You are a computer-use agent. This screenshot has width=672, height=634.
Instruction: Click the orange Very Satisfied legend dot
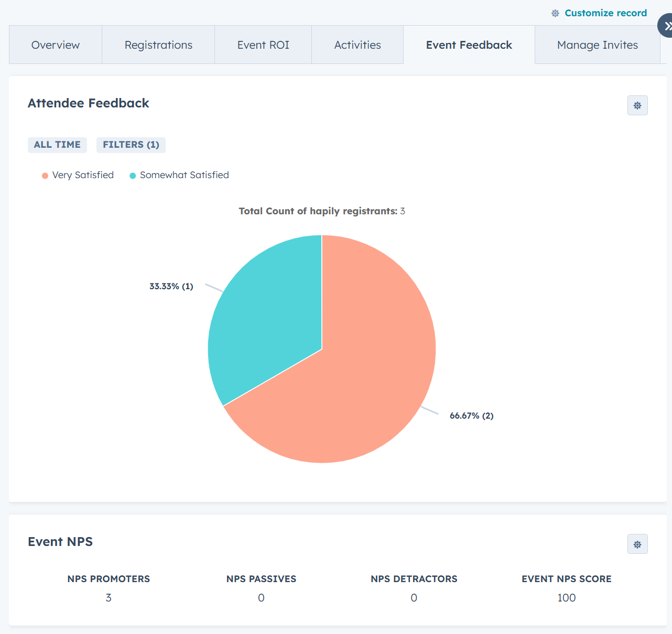click(44, 176)
